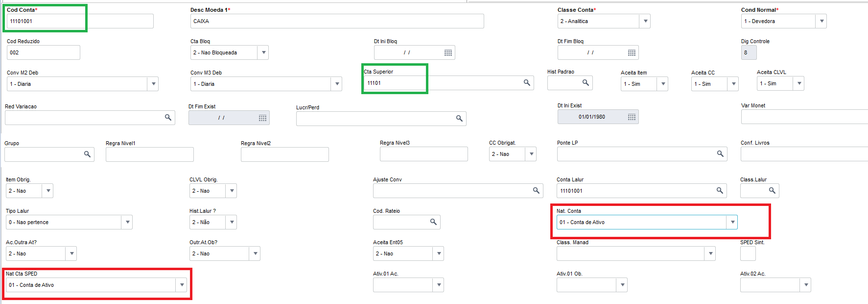
Task: Open Item Obrig. dropdown
Action: pos(47,191)
